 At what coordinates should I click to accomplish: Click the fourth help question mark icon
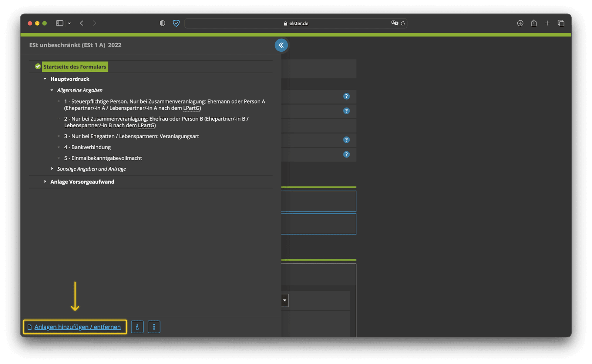346,154
